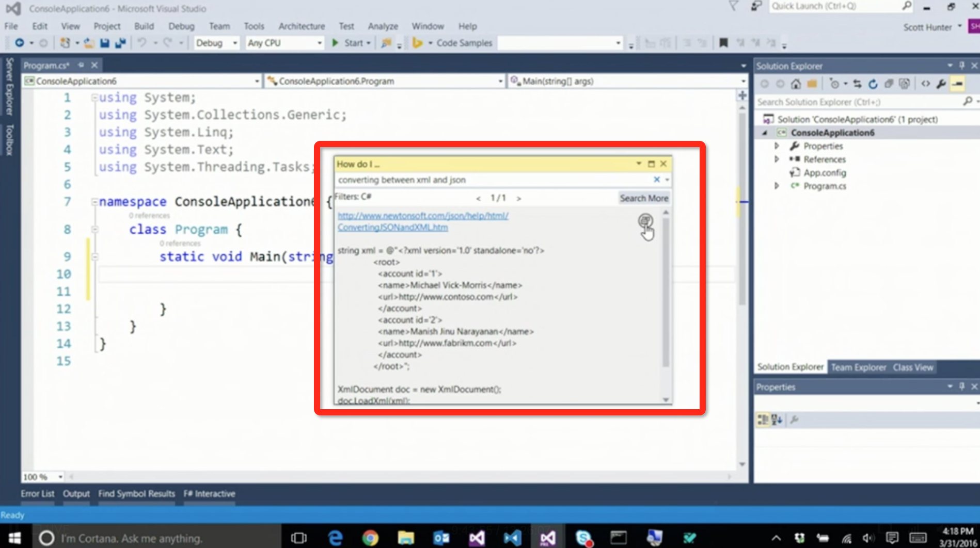Click the Open File toolbar icon
This screenshot has height=548, width=980.
pyautogui.click(x=89, y=43)
